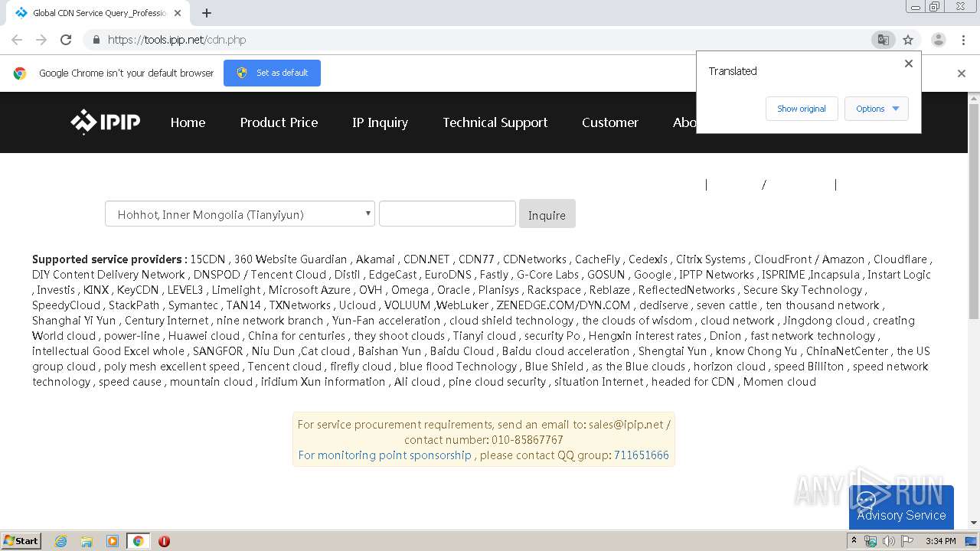Launch media player from the taskbar
Viewport: 980px width, 551px height.
coord(113,541)
